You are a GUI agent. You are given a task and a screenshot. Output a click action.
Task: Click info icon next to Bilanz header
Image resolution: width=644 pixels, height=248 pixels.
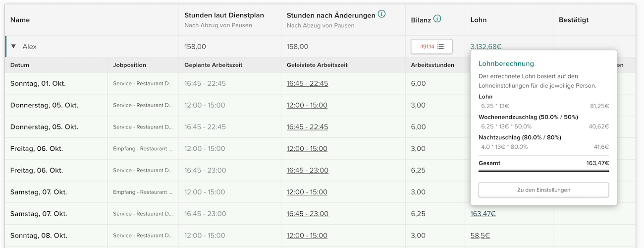(x=437, y=19)
